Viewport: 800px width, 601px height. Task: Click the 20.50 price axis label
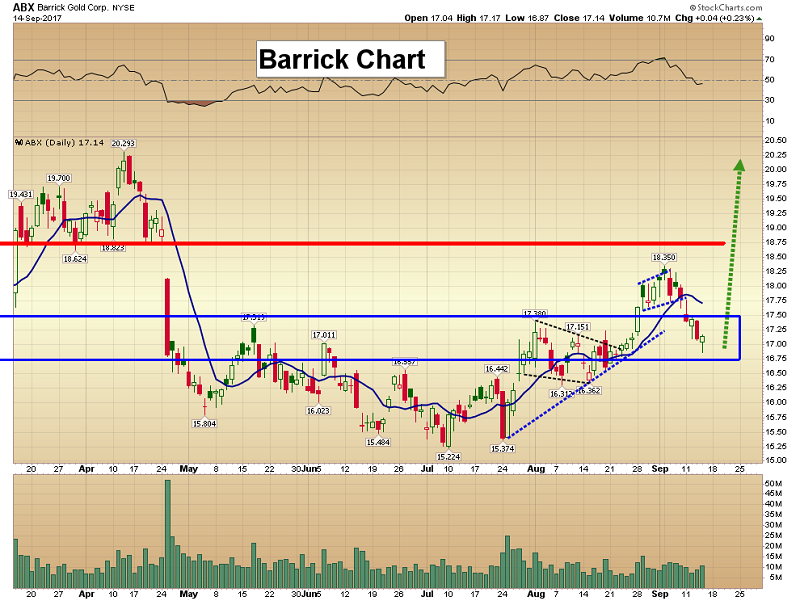[x=776, y=140]
